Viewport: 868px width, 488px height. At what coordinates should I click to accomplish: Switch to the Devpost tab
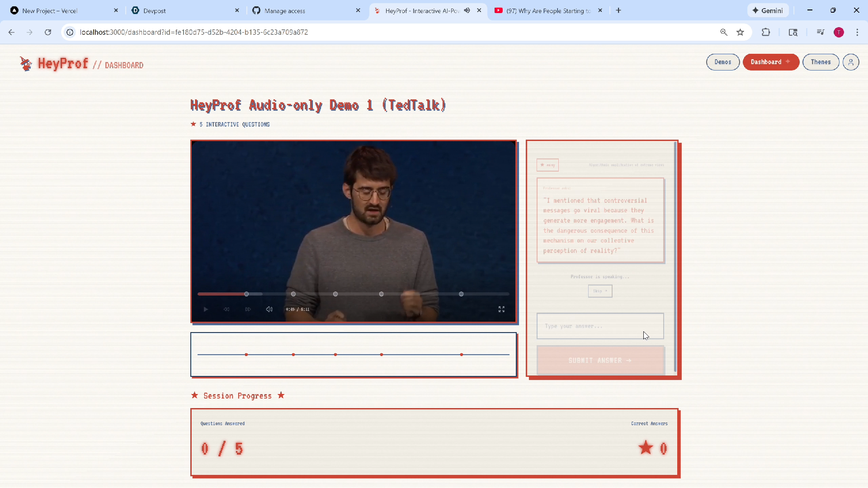pos(155,10)
